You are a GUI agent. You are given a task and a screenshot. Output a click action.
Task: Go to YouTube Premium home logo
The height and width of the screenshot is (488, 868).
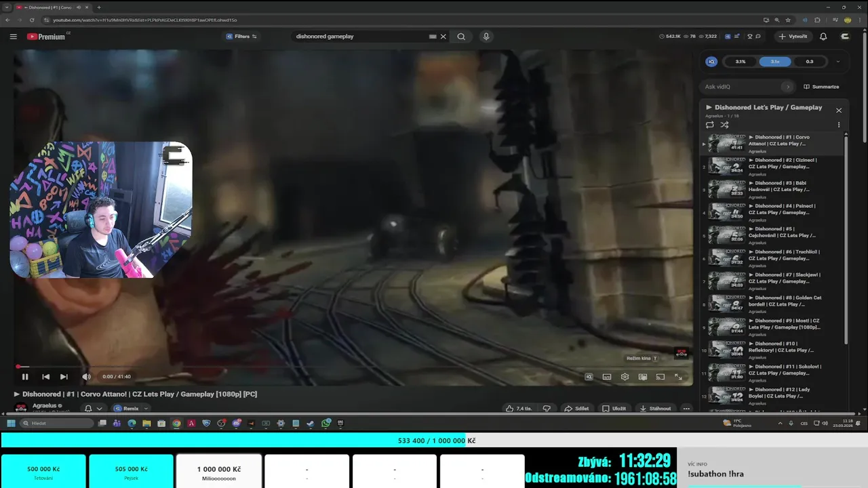pos(46,37)
